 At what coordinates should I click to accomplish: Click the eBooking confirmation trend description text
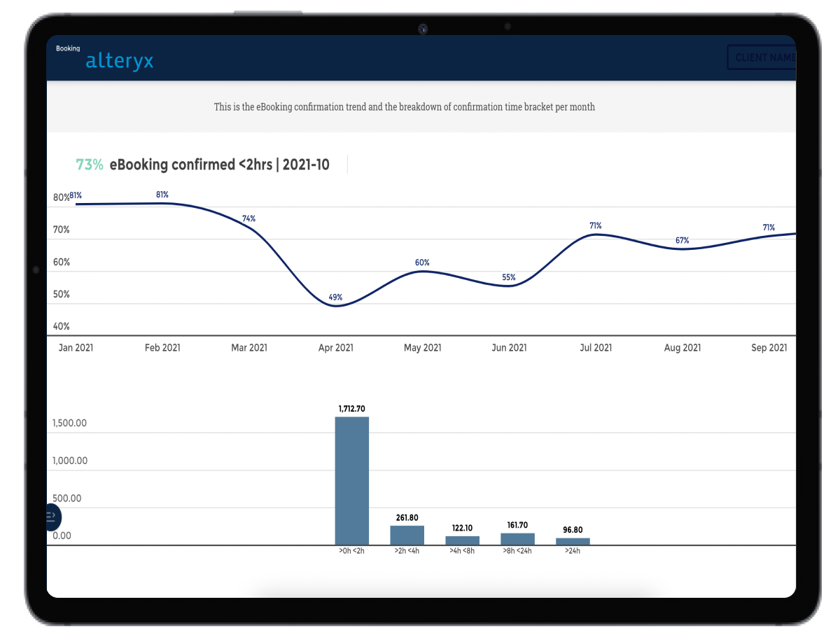point(405,107)
